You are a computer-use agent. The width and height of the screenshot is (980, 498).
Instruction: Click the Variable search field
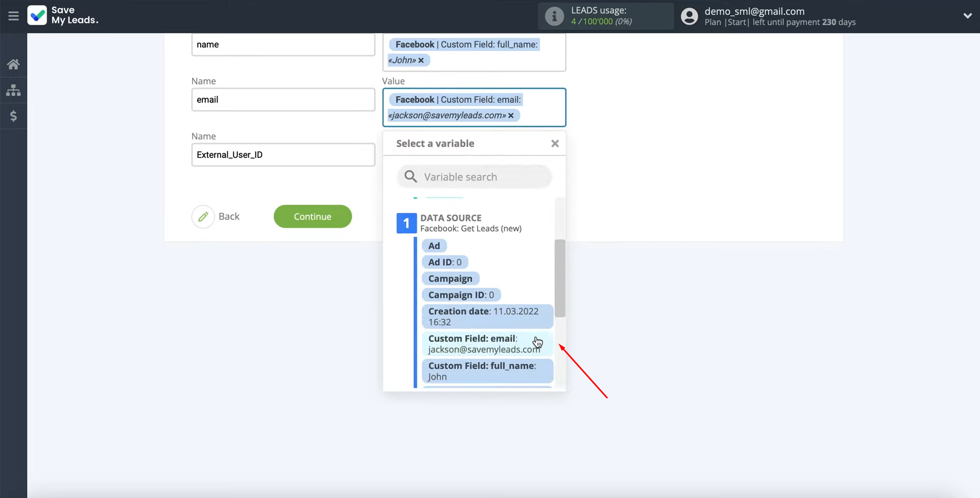[474, 177]
